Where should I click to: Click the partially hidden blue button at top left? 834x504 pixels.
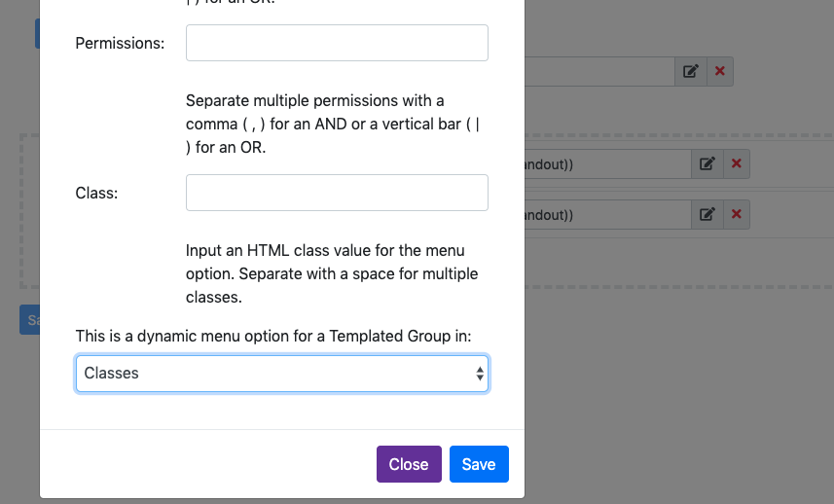(x=37, y=33)
